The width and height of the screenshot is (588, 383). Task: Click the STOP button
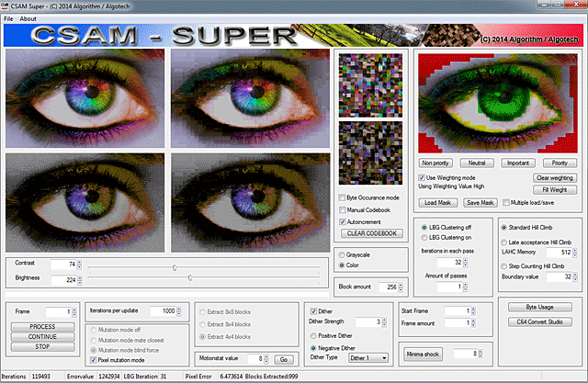point(42,346)
